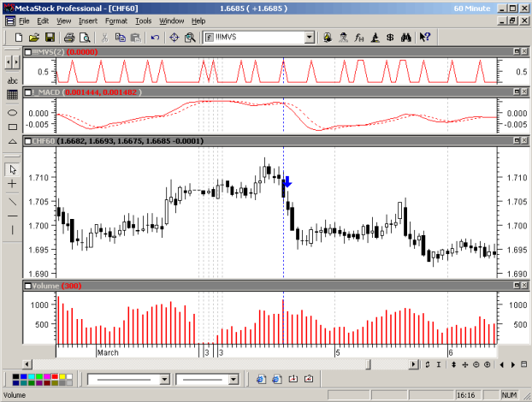
Task: Click the crosshair target toolbar icon
Action: point(174,38)
